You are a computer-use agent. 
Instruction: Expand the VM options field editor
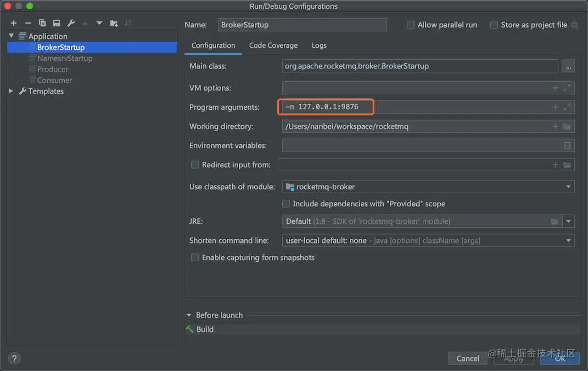point(567,88)
